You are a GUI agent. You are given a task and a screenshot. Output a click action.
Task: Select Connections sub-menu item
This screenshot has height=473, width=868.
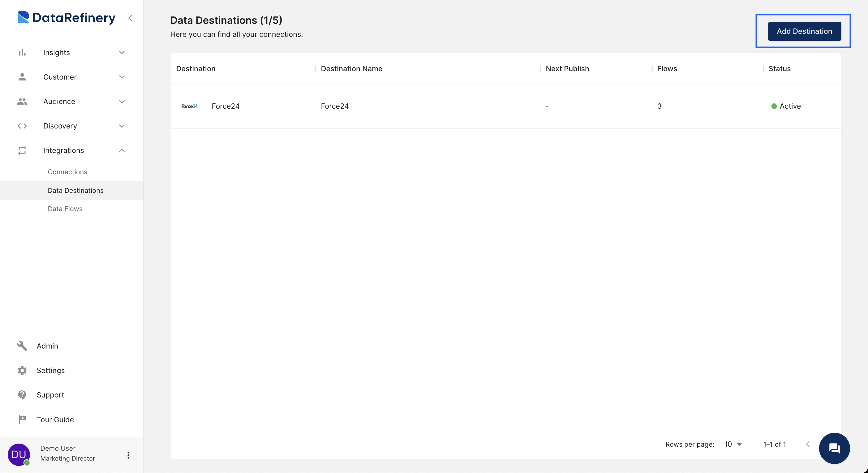tap(67, 171)
